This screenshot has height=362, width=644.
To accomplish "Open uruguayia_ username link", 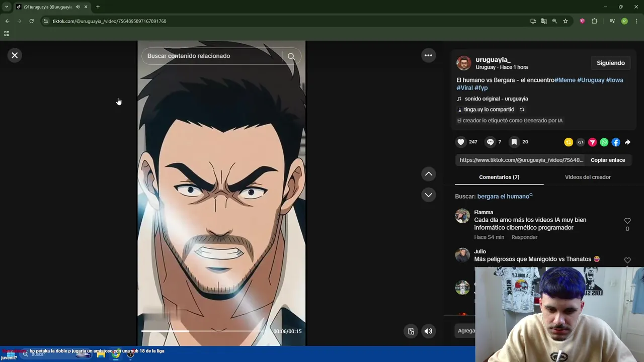I will pyautogui.click(x=493, y=60).
